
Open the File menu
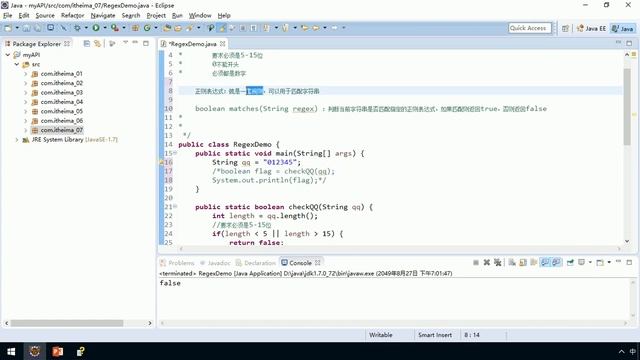[7, 16]
